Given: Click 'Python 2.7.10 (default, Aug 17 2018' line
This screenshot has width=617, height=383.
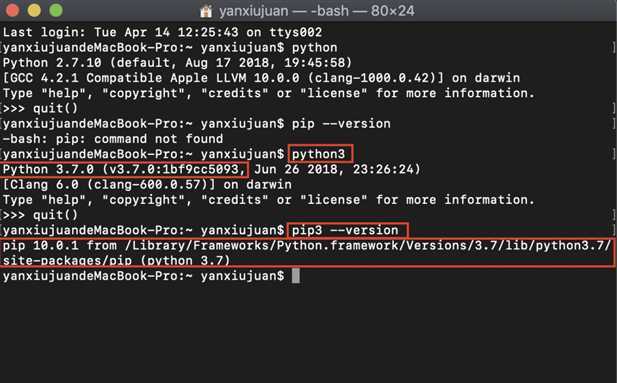Looking at the screenshot, I should [177, 63].
